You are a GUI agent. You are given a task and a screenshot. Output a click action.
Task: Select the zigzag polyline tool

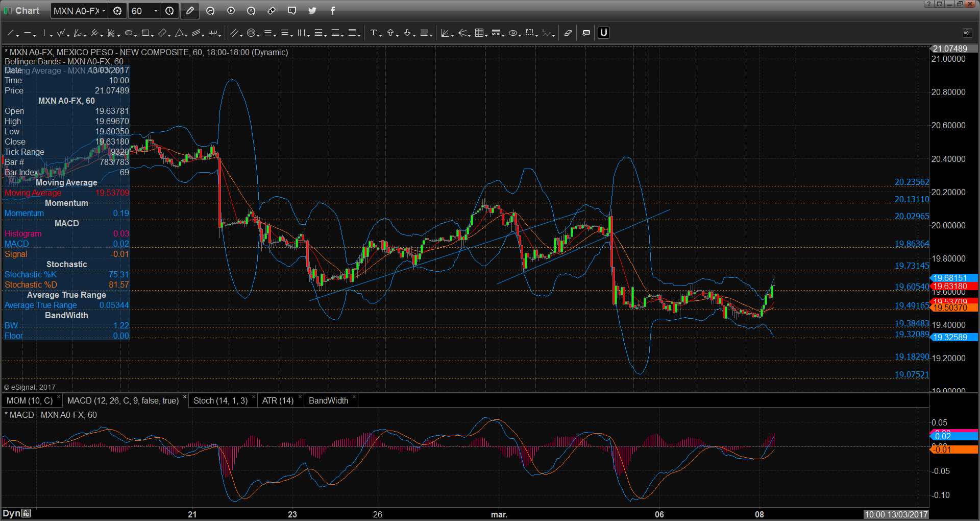pyautogui.click(x=61, y=33)
